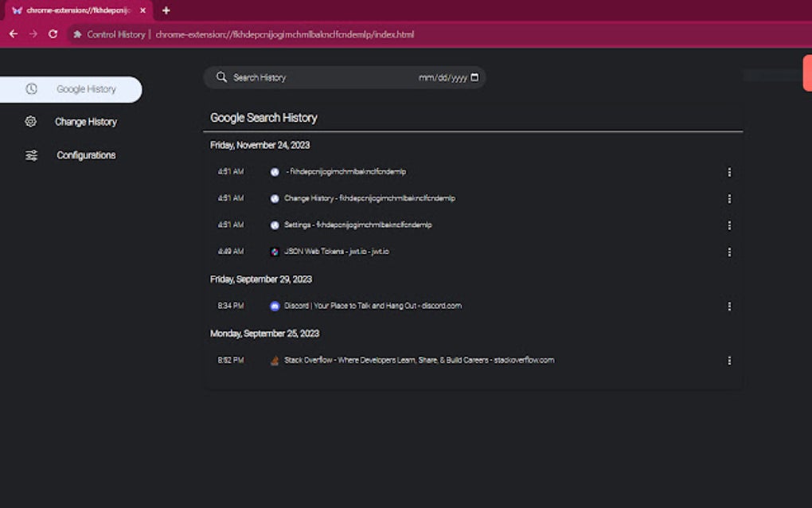
Task: Open the date picker calendar control
Action: click(x=474, y=77)
